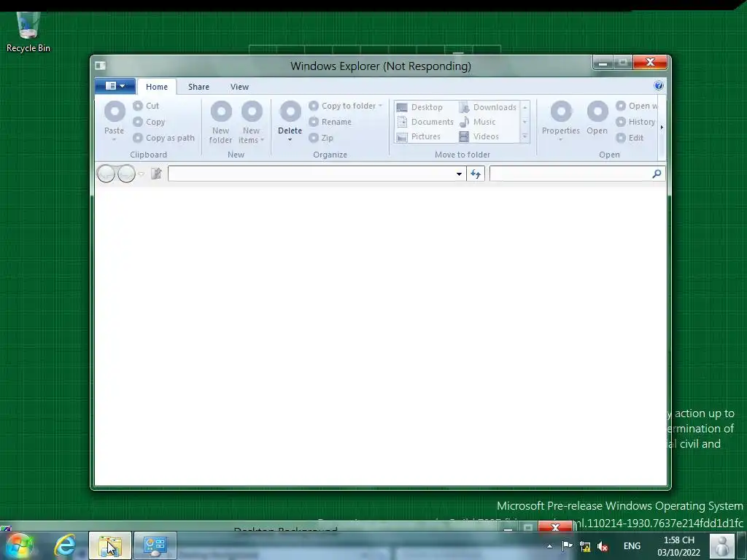Click the muted volume tray icon
The height and width of the screenshot is (560, 747).
(x=603, y=547)
